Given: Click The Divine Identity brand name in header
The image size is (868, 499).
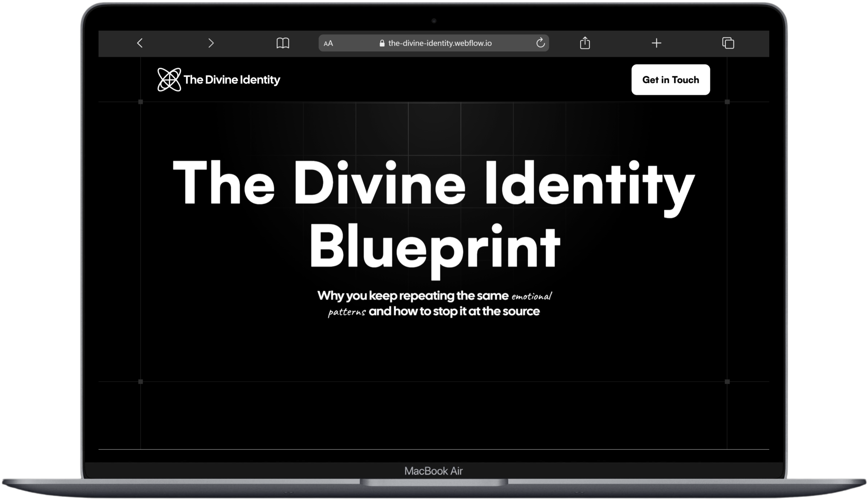Looking at the screenshot, I should 232,79.
